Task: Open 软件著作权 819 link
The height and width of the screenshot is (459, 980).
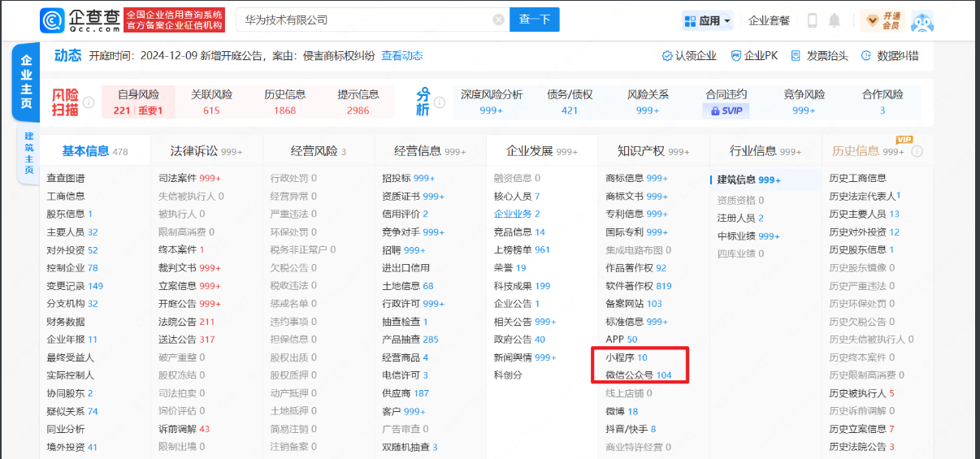Action: 639,286
